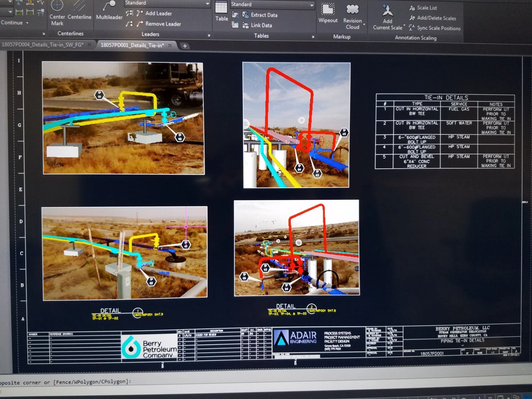Select the DETAIL 2 label text
The image size is (532, 399).
(x=286, y=306)
